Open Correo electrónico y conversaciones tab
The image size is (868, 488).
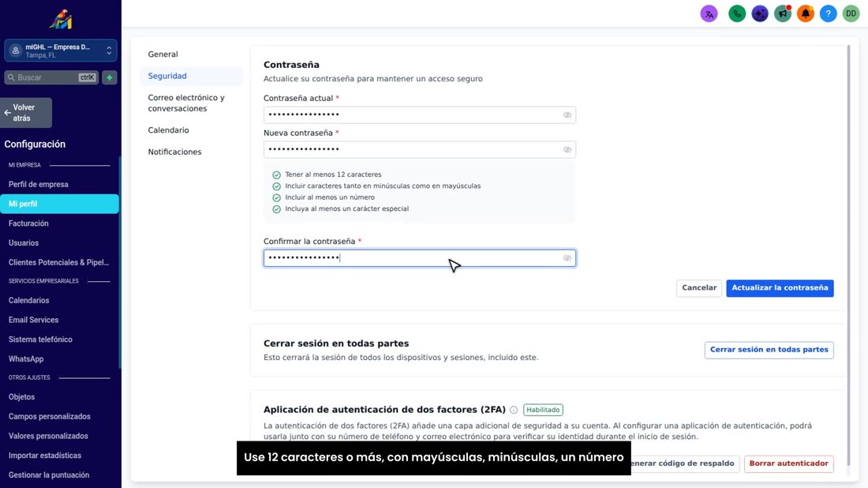tap(186, 103)
